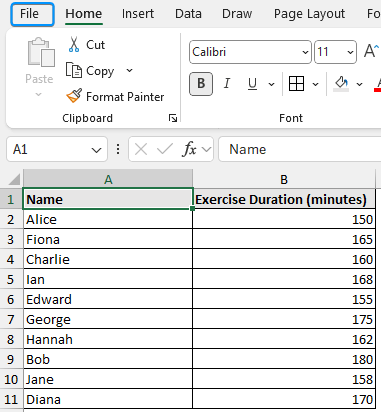Select the cell containing Hannah

tap(108, 339)
